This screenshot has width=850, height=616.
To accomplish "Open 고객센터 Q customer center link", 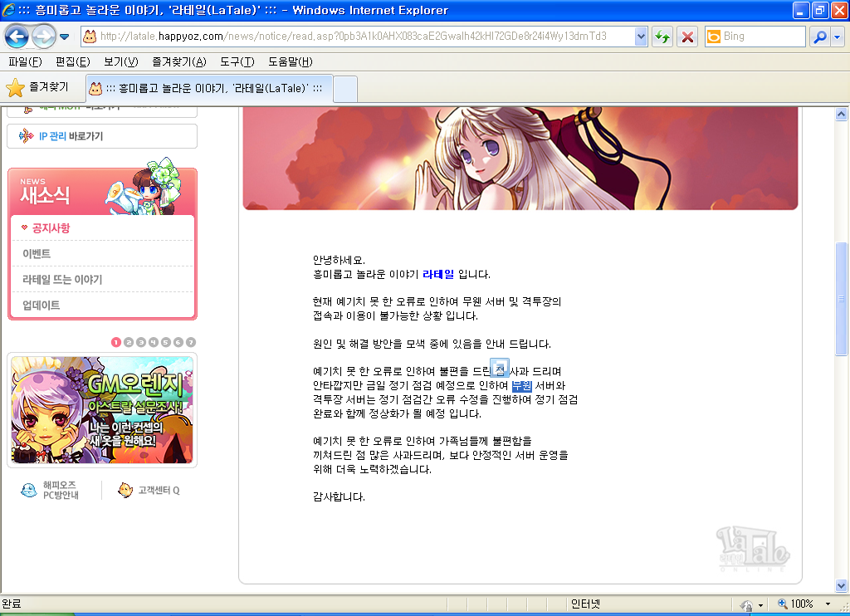I will click(x=149, y=490).
